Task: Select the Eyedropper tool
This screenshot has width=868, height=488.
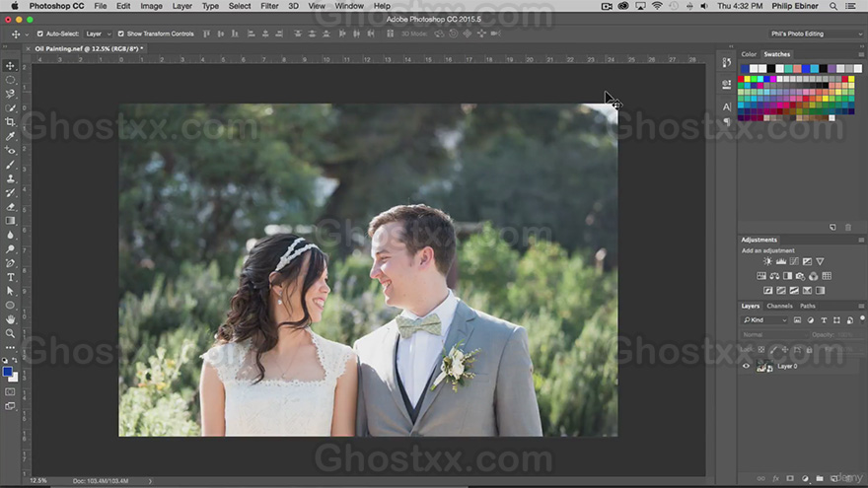Action: tap(10, 136)
